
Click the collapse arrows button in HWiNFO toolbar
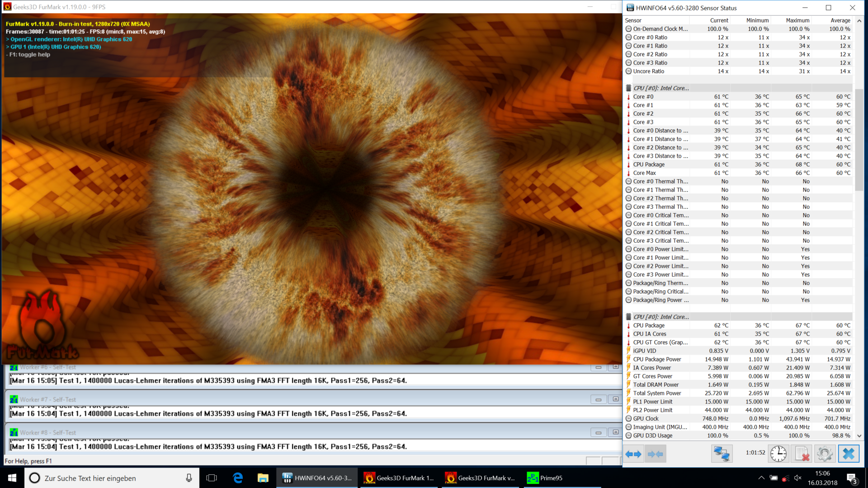coord(655,454)
